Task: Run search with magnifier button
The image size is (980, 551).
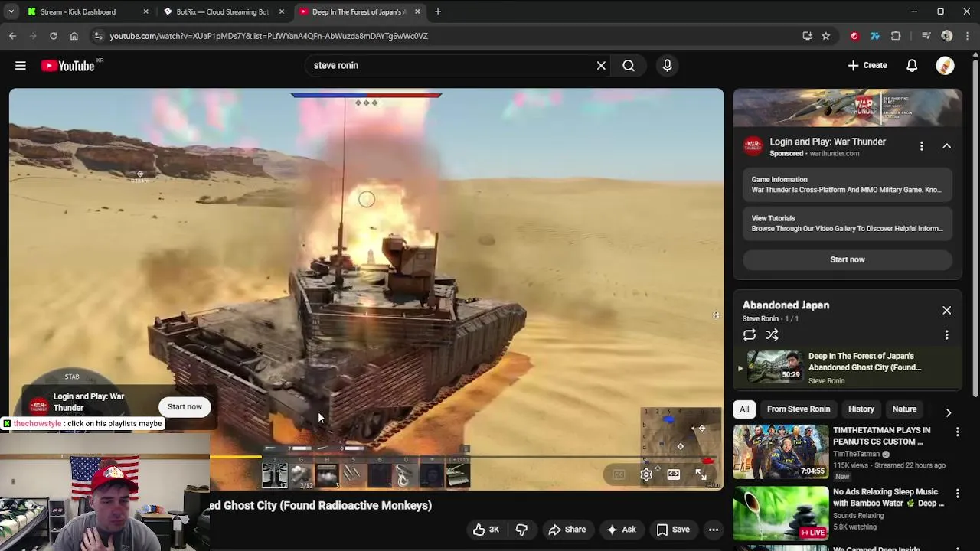Action: coord(629,66)
